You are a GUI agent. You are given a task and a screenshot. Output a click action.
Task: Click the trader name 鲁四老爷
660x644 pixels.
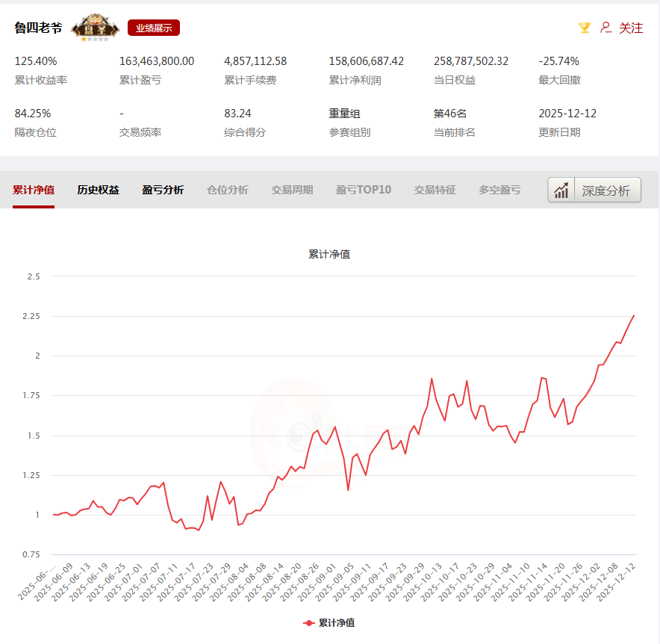click(x=38, y=28)
